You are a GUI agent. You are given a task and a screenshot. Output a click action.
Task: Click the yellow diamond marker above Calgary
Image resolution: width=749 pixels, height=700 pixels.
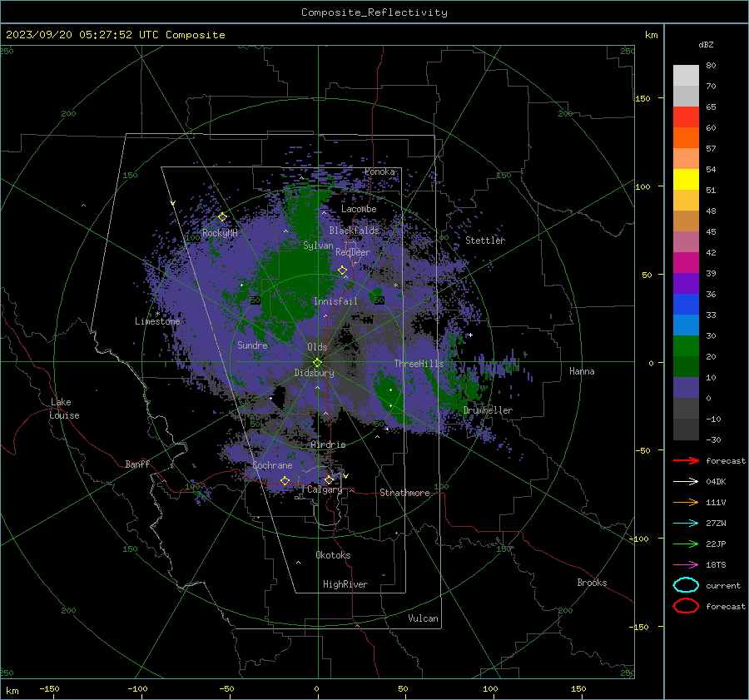coord(329,479)
